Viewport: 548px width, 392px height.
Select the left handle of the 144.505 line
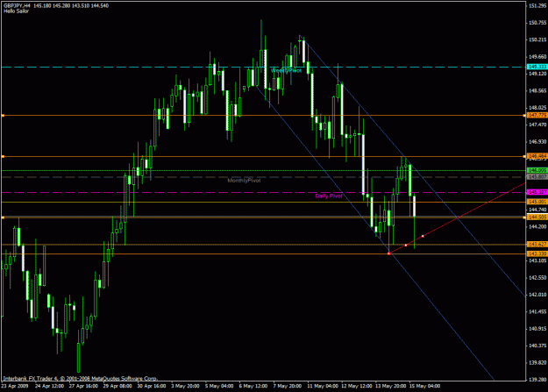[3, 217]
